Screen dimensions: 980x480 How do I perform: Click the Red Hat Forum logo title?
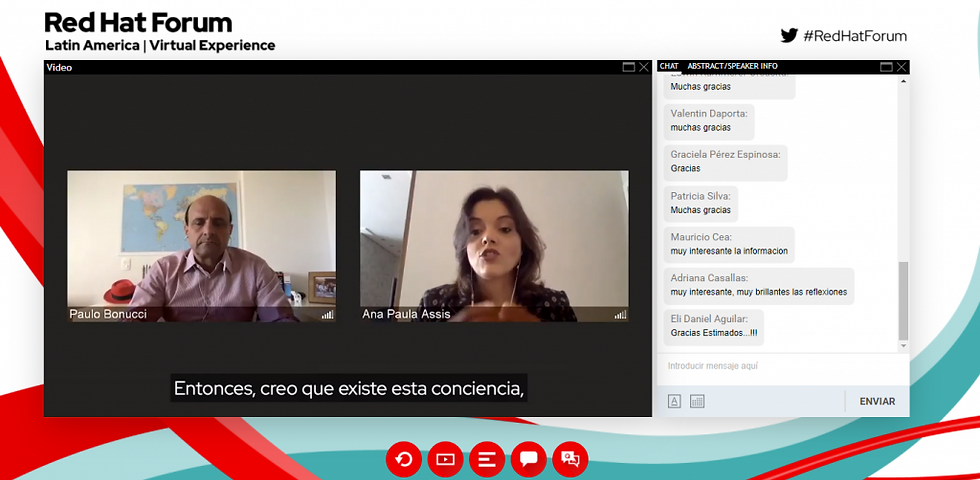click(138, 23)
